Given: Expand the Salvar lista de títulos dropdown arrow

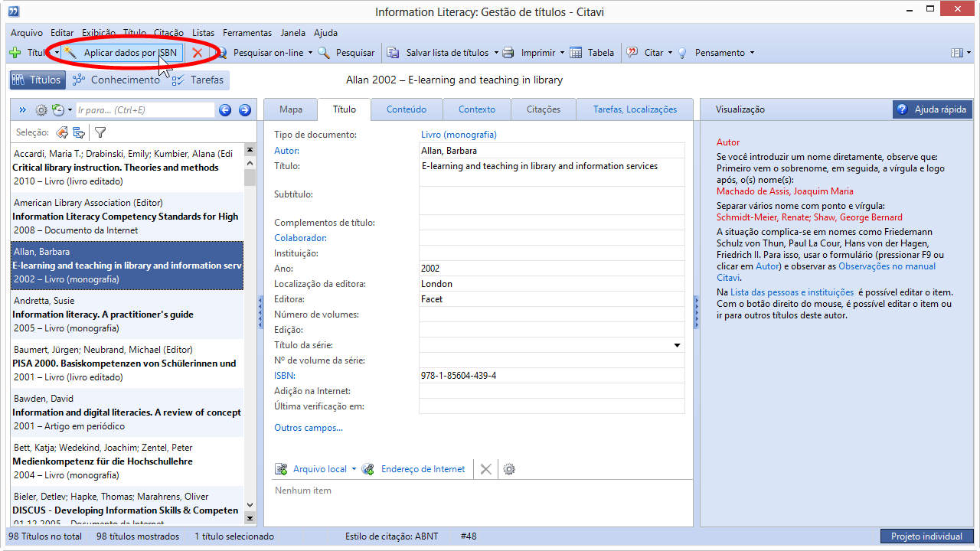Looking at the screenshot, I should pyautogui.click(x=495, y=53).
